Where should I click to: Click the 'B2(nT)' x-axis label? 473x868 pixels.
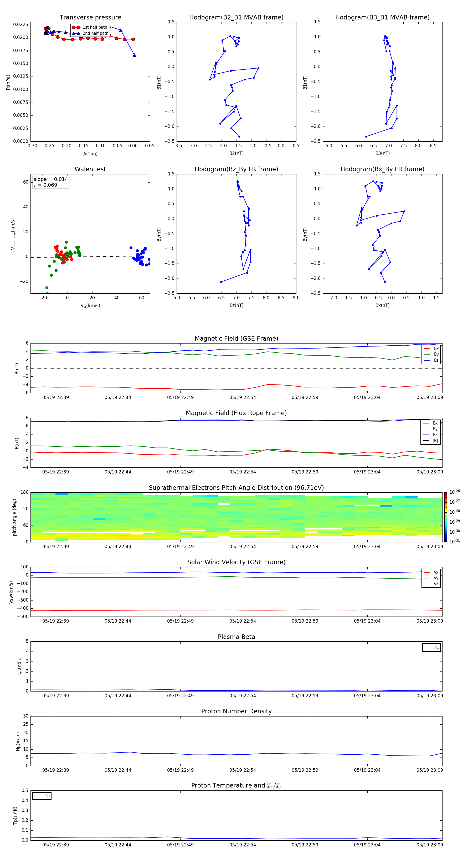click(x=236, y=153)
